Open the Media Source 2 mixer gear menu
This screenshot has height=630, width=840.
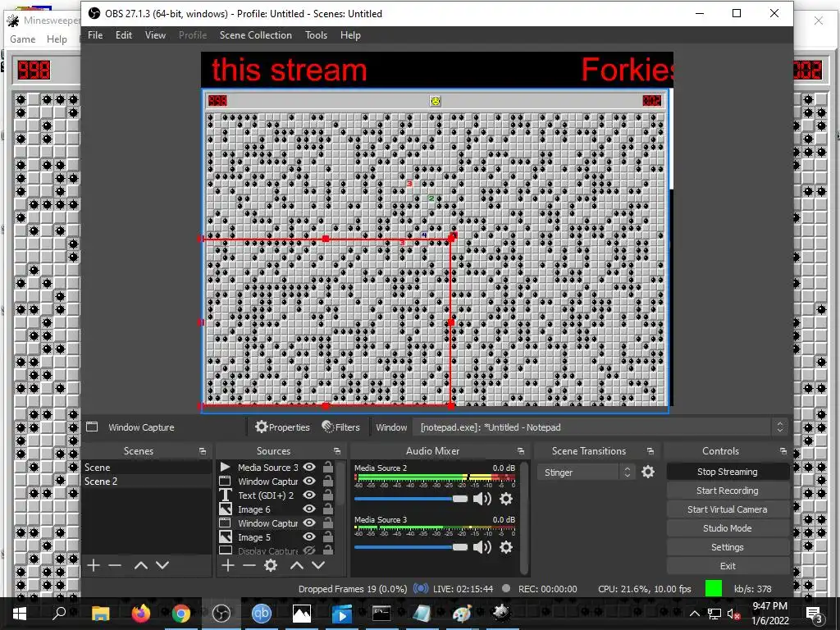(505, 499)
